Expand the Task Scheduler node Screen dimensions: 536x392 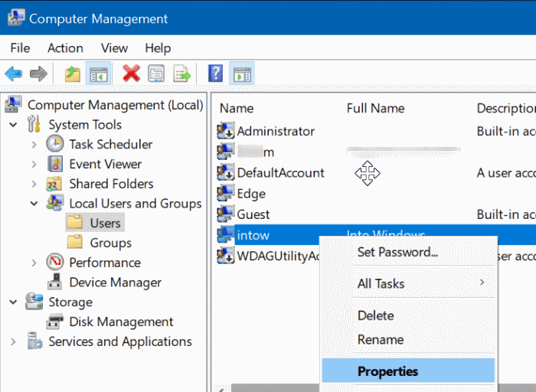(34, 145)
